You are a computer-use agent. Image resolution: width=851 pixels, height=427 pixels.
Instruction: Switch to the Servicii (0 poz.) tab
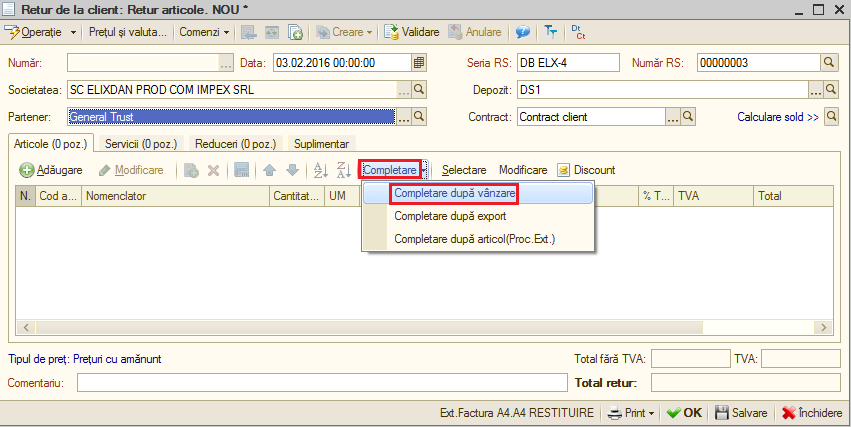(x=141, y=144)
